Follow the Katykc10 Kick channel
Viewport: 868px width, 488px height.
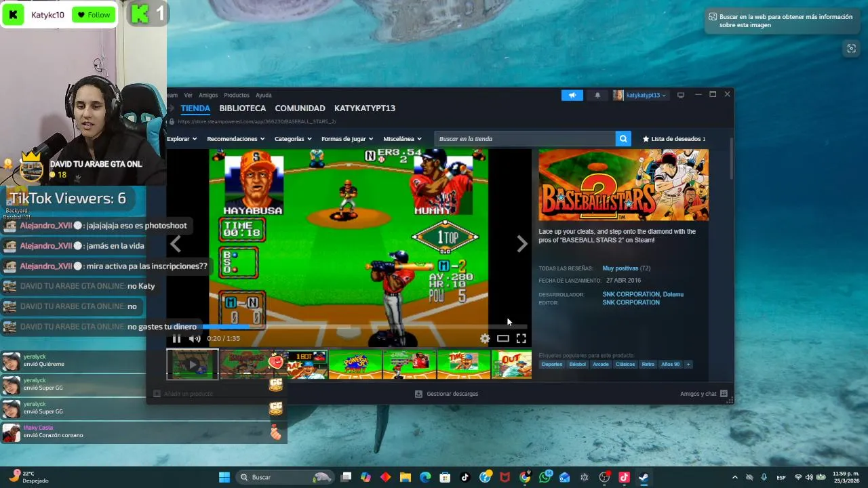point(94,15)
